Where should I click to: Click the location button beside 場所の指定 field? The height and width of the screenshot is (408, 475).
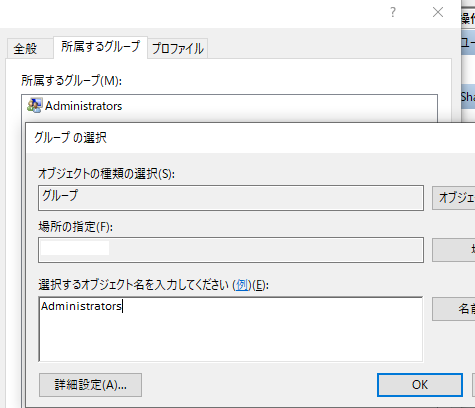pyautogui.click(x=454, y=250)
